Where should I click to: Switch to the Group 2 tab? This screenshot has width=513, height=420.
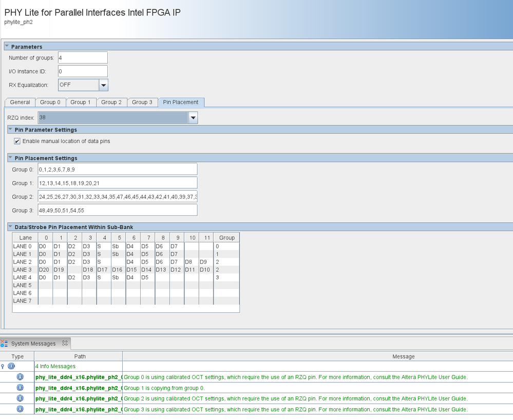click(x=111, y=102)
